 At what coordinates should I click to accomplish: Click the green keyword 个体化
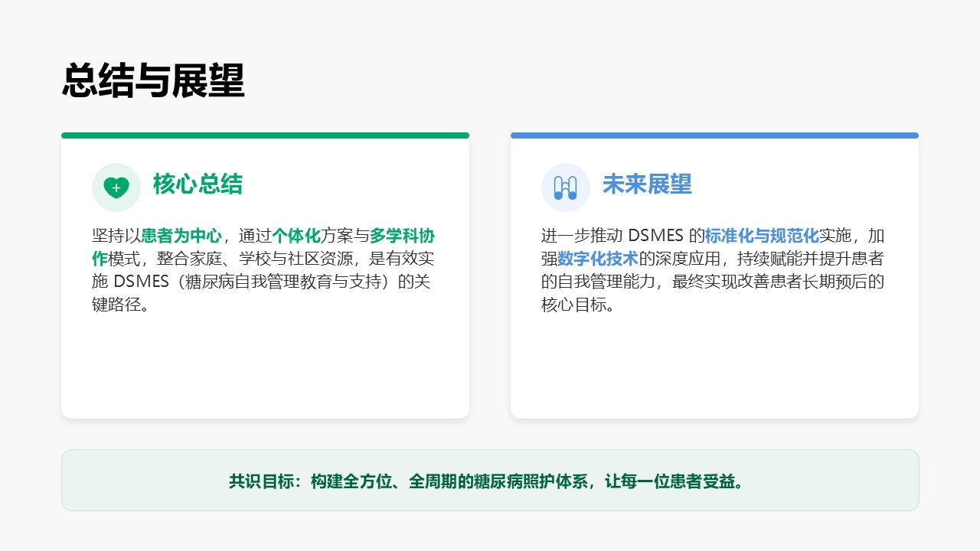(296, 236)
